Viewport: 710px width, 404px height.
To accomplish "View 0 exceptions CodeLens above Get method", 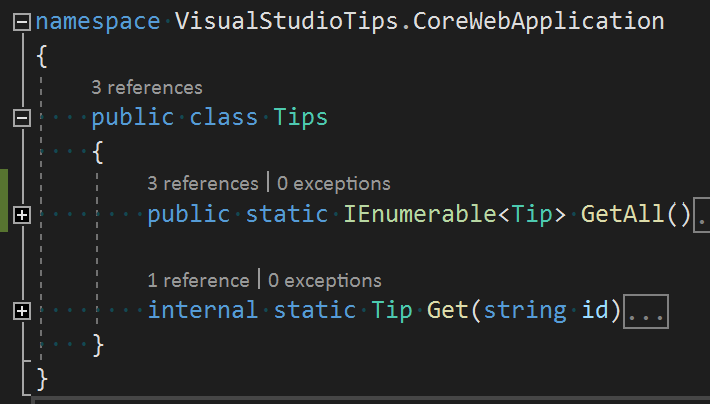I will (325, 280).
